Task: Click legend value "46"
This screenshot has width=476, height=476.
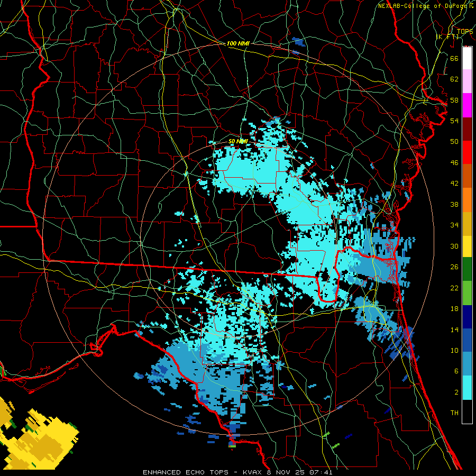Action: [454, 163]
